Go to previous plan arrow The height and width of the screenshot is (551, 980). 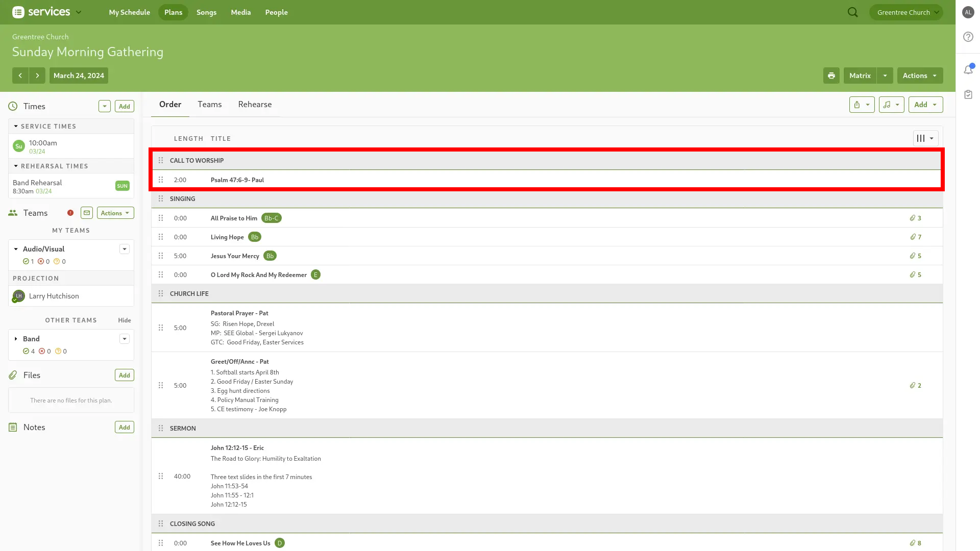click(20, 76)
